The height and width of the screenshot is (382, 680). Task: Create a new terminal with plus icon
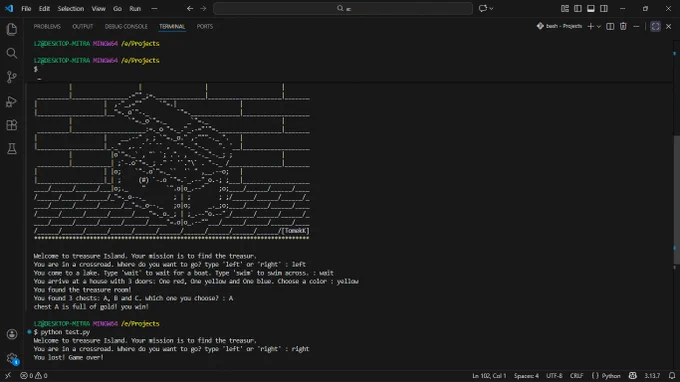click(590, 26)
